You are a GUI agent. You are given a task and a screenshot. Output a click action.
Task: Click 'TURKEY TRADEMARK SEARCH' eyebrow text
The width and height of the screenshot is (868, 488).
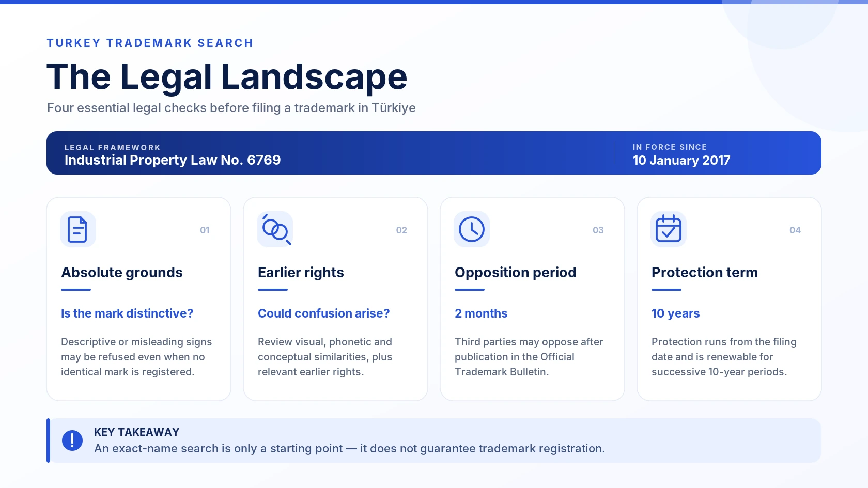coord(150,43)
